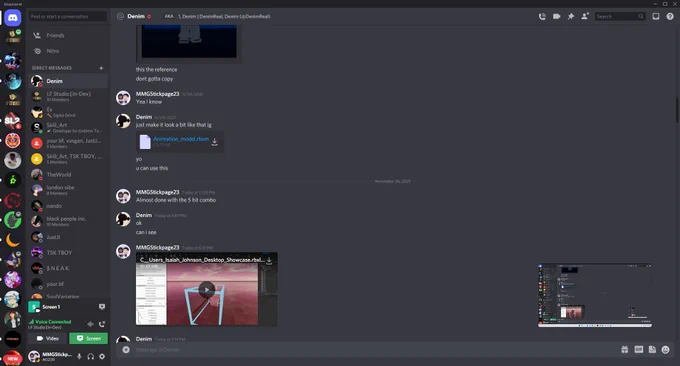The width and height of the screenshot is (680, 366).
Task: Click the screen share preview thumbnail
Action: pyautogui.click(x=595, y=295)
